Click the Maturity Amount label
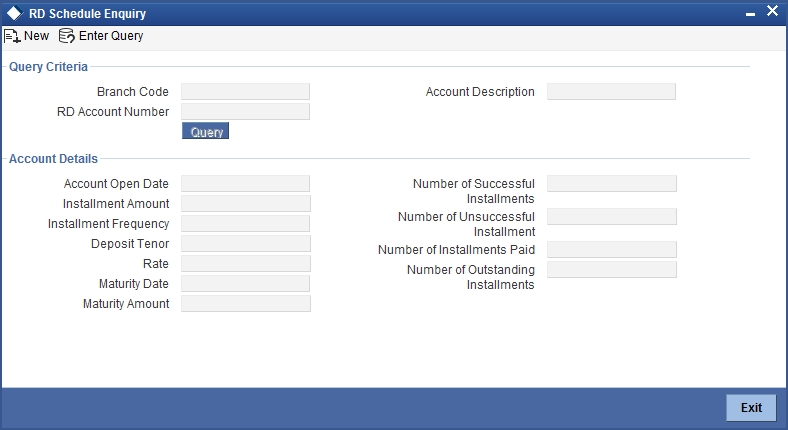 click(126, 304)
